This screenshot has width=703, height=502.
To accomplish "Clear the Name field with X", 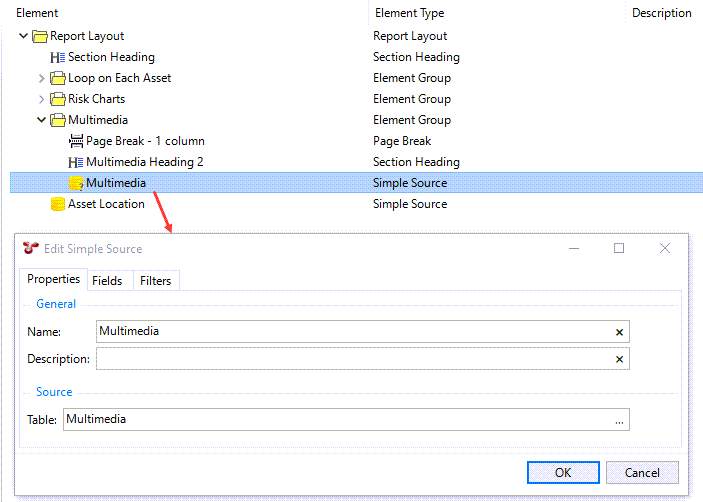I will 619,332.
